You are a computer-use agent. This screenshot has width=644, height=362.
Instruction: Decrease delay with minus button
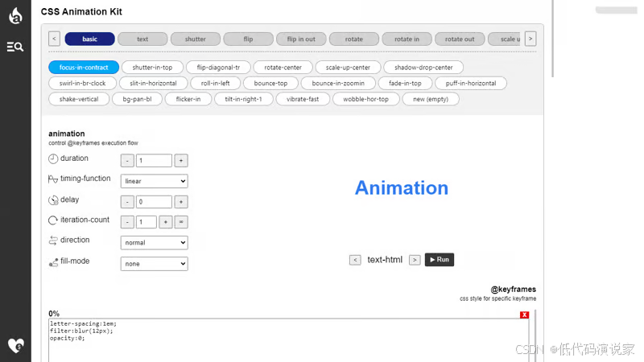[x=127, y=202]
